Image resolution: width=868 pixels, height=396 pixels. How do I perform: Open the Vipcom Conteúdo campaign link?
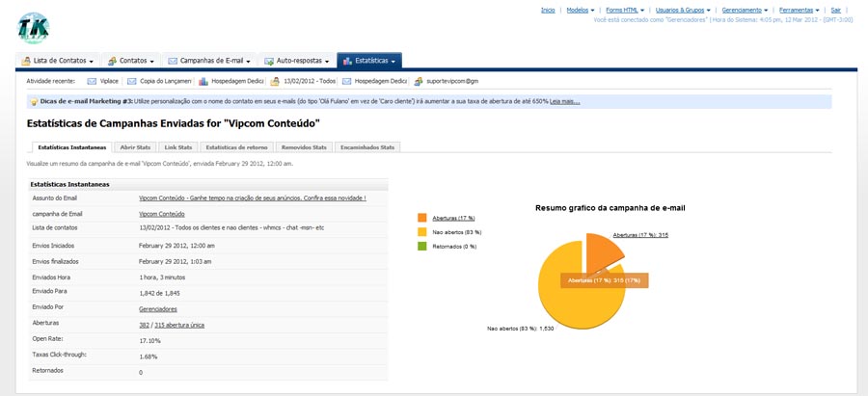tap(162, 214)
